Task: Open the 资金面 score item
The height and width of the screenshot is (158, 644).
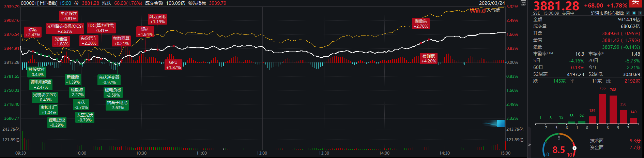Action: [x=597, y=147]
